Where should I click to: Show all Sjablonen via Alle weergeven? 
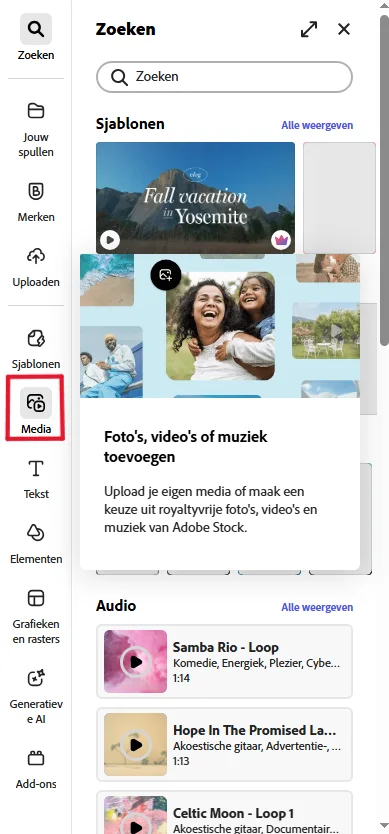click(317, 125)
